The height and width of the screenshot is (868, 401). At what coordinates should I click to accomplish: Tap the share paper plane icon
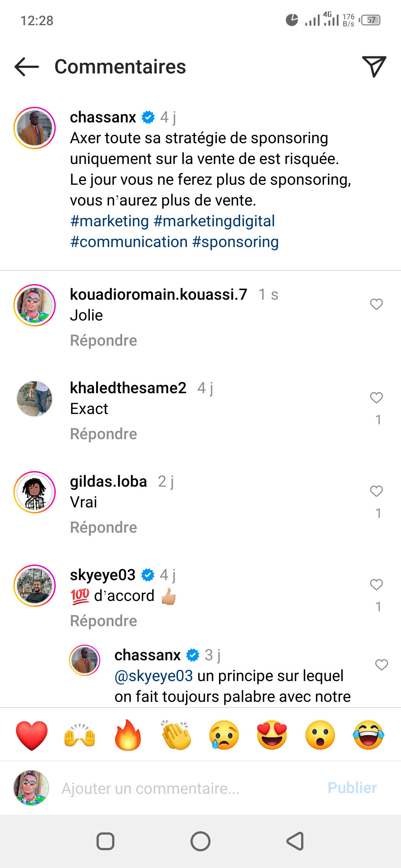(374, 67)
